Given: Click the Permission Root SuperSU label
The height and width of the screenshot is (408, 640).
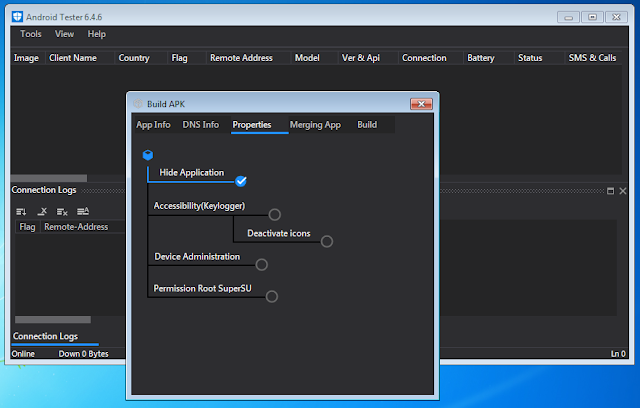Looking at the screenshot, I should pyautogui.click(x=202, y=288).
